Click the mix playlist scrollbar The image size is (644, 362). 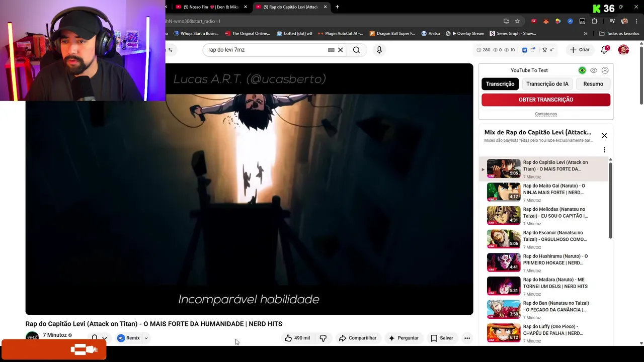610,200
